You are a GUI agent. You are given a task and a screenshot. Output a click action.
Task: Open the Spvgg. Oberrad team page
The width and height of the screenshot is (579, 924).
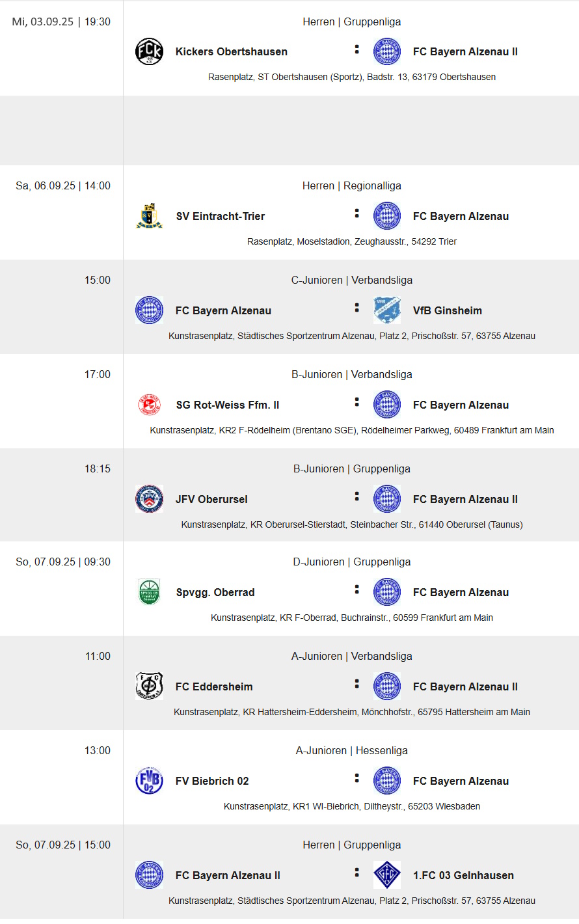(x=215, y=592)
